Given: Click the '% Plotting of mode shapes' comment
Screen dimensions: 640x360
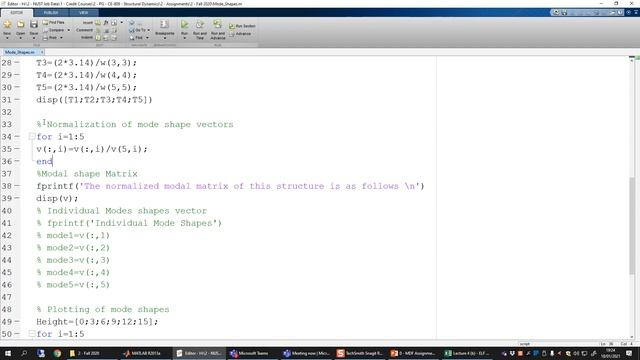Looking at the screenshot, I should coord(102,309).
